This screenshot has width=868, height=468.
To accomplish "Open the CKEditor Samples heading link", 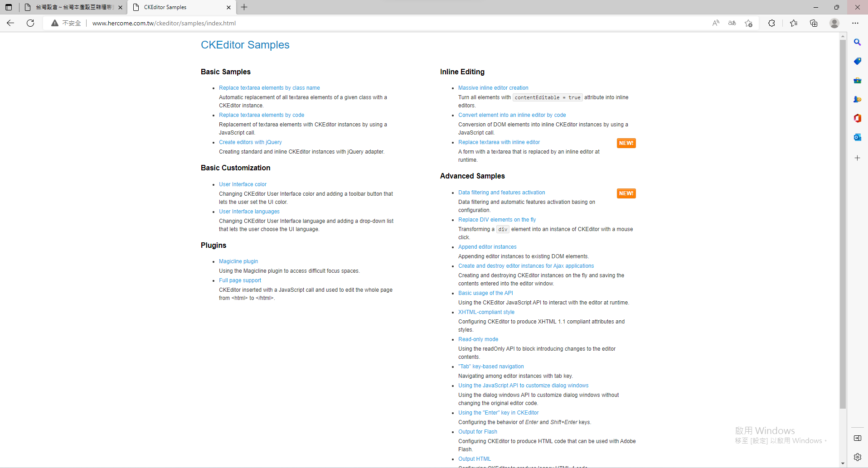I will (x=245, y=45).
